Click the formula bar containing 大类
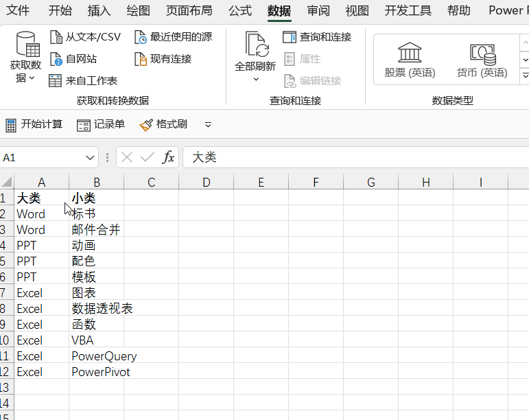Image resolution: width=529 pixels, height=420 pixels. pyautogui.click(x=356, y=158)
